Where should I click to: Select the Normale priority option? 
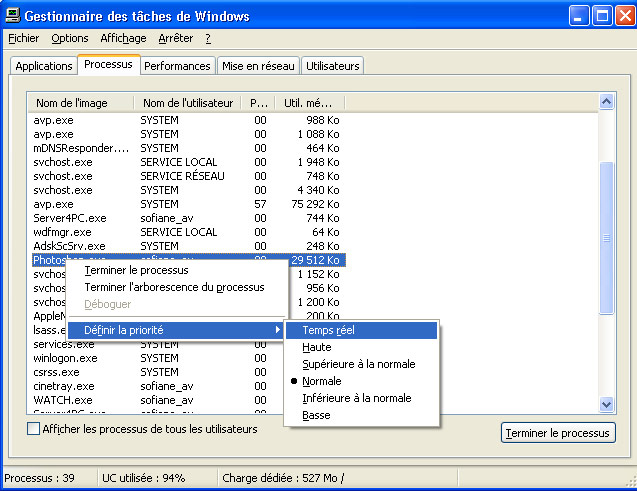[x=361, y=381]
